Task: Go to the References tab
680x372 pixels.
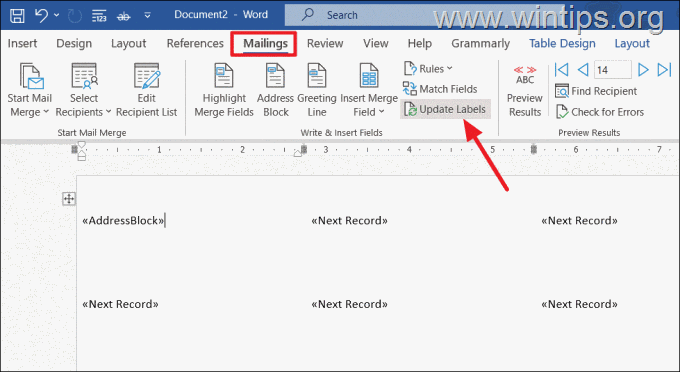Action: click(x=195, y=43)
